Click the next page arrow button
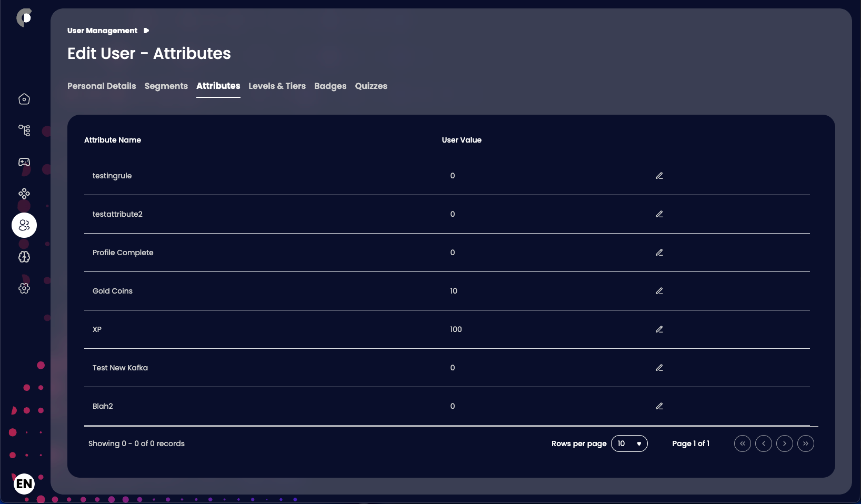 (x=785, y=443)
